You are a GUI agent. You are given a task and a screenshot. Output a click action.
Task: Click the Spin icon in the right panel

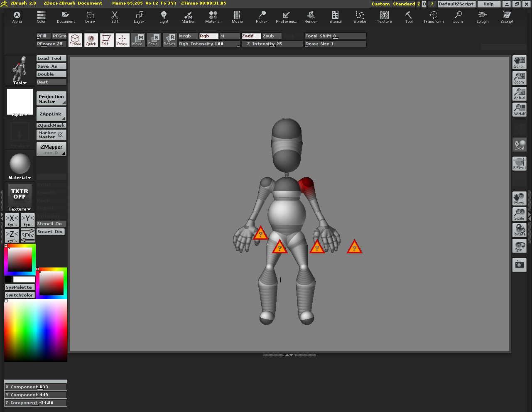pos(519,246)
